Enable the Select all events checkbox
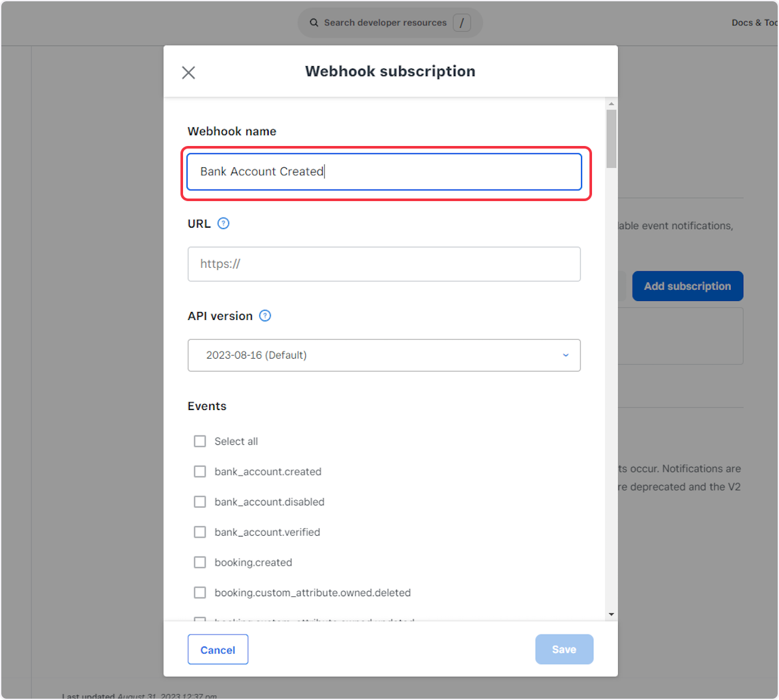 click(x=200, y=441)
